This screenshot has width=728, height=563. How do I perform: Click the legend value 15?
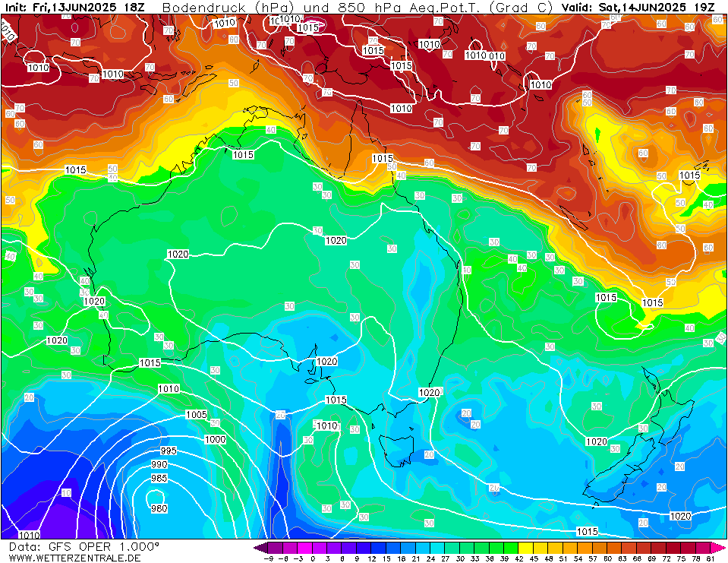click(386, 558)
